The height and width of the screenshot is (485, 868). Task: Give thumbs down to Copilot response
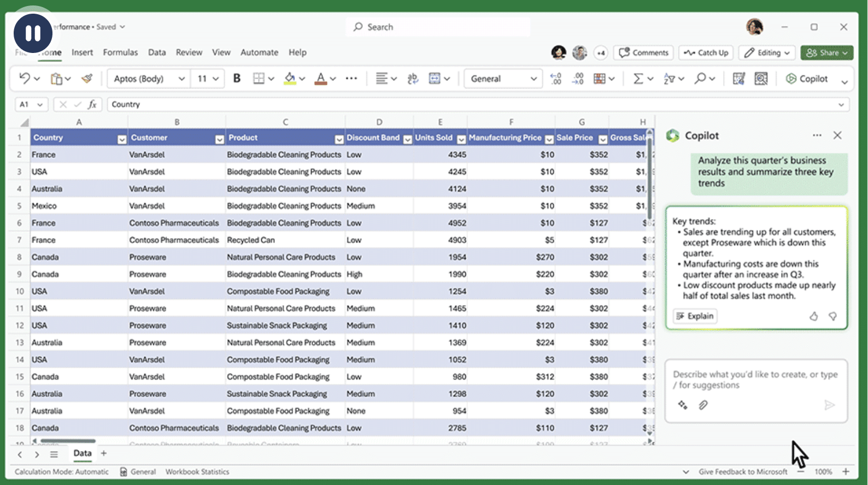[x=833, y=316]
